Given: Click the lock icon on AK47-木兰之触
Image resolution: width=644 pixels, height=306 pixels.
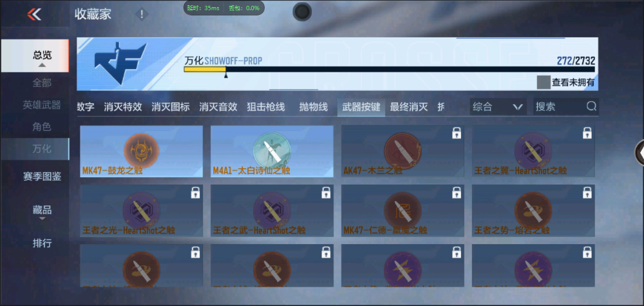Looking at the screenshot, I should click(457, 133).
